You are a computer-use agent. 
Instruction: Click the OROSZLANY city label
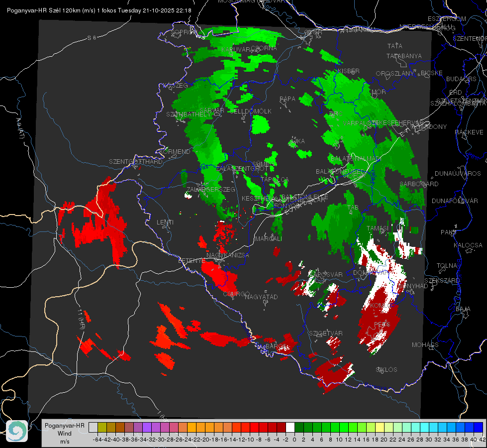point(395,74)
